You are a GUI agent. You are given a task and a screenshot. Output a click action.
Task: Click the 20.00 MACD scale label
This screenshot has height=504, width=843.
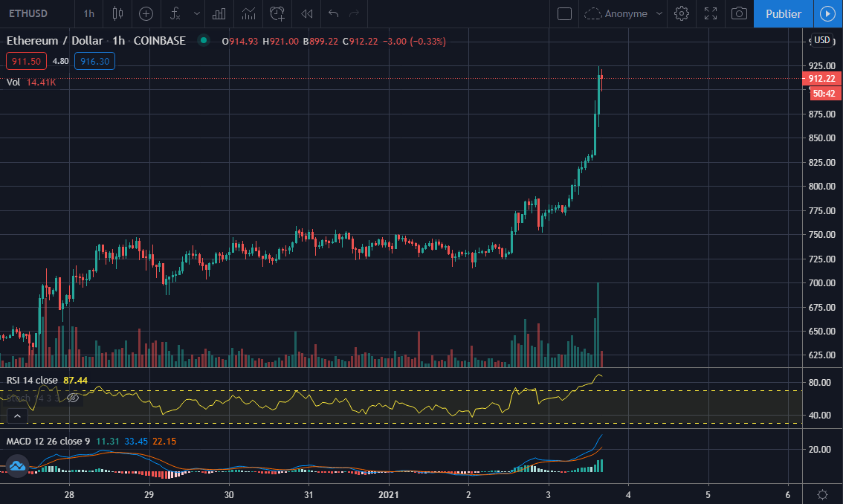click(820, 449)
